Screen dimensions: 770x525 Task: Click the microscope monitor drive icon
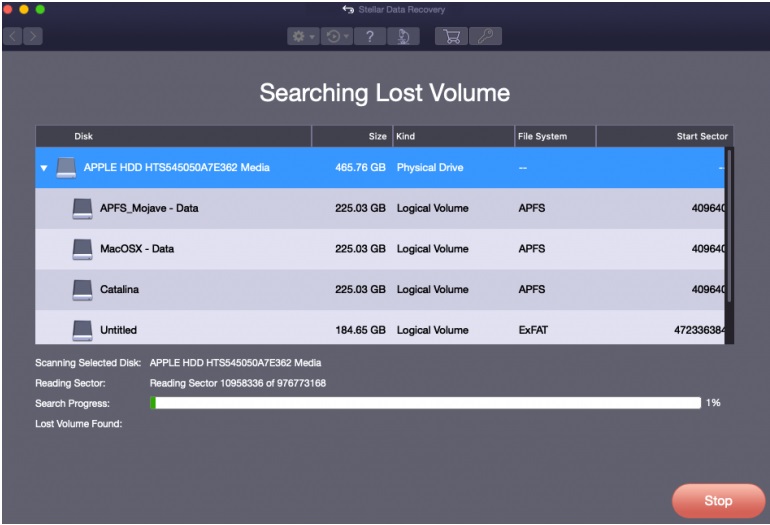pyautogui.click(x=403, y=36)
